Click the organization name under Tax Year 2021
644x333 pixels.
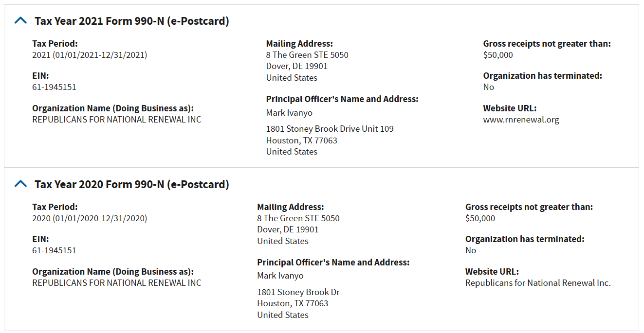coord(117,120)
